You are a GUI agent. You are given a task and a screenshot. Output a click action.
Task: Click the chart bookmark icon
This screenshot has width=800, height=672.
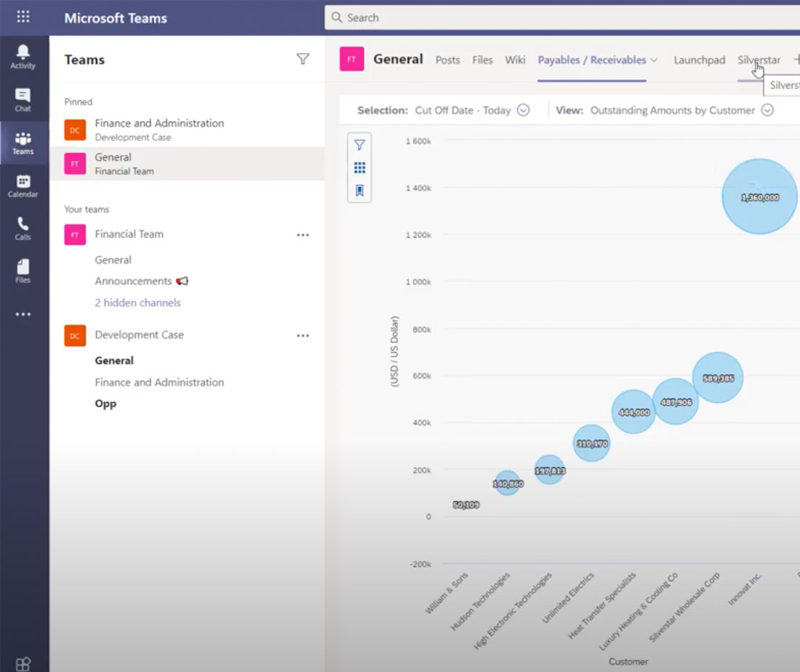pyautogui.click(x=360, y=191)
